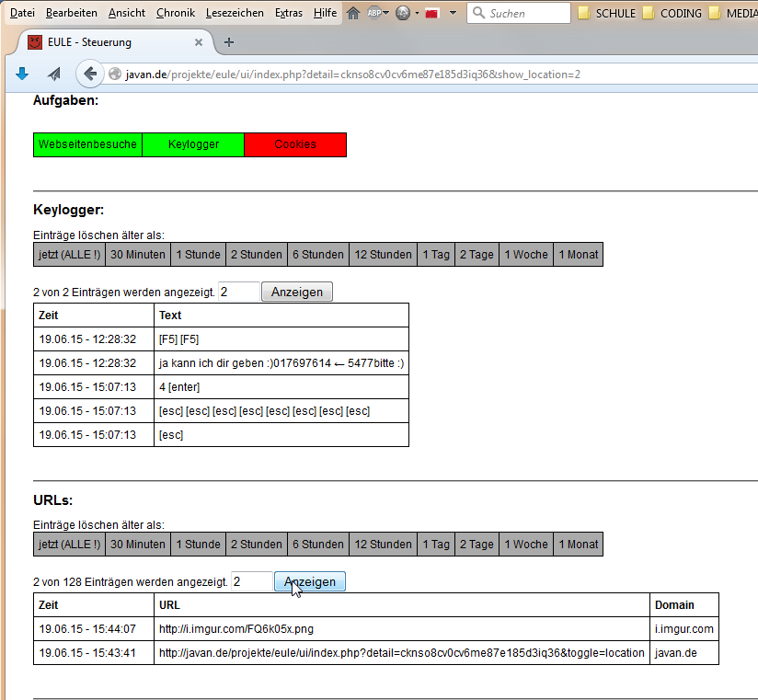Image resolution: width=758 pixels, height=700 pixels.
Task: Delete URL entries older than 1 Woche
Action: (x=526, y=545)
